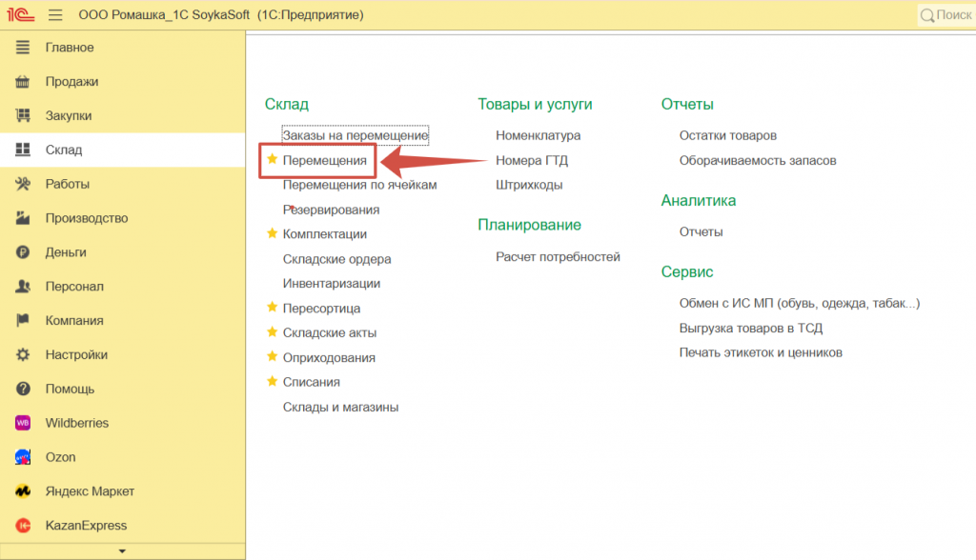This screenshot has height=560, width=976.
Task: Open Заказы на перемещение link
Action: (x=356, y=135)
